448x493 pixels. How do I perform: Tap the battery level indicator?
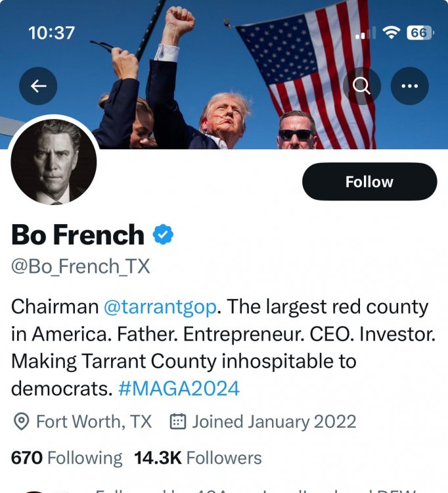coord(418,32)
